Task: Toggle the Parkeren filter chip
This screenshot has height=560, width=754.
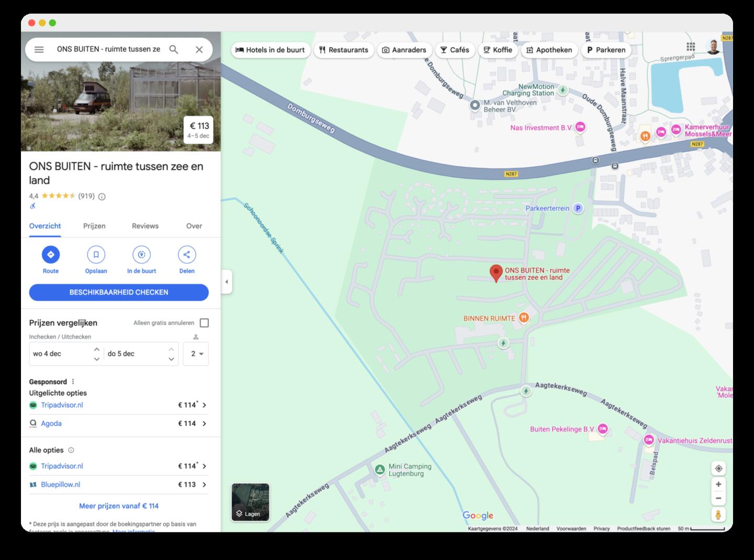Action: (605, 50)
